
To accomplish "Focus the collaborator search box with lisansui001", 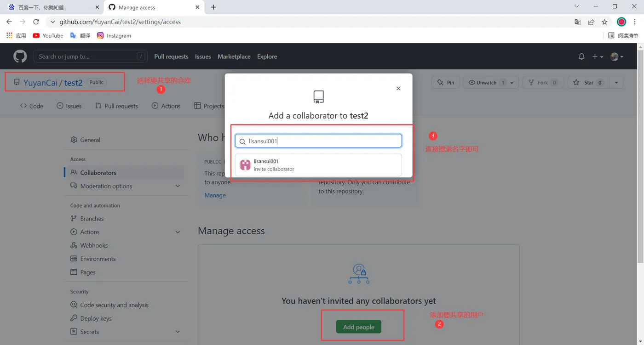I will [318, 141].
